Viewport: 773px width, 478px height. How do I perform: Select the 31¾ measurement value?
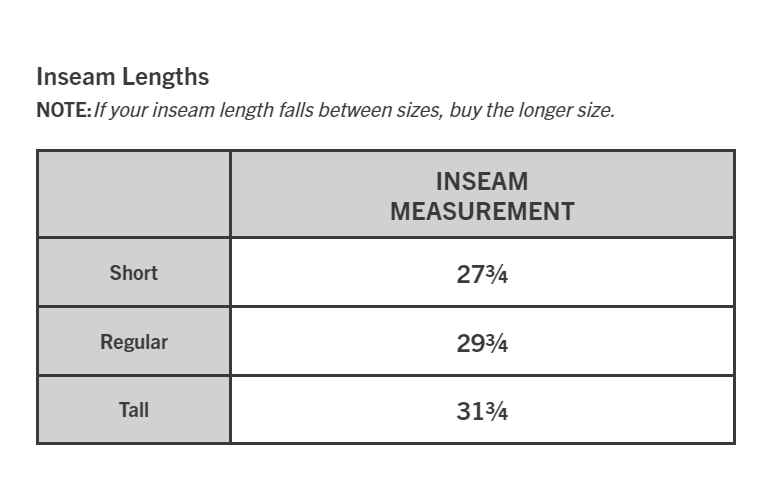coord(482,411)
